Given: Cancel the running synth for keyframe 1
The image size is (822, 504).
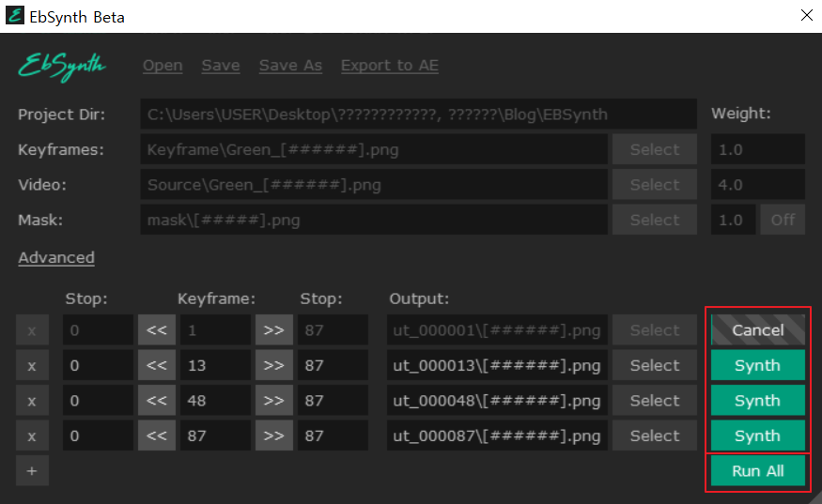Looking at the screenshot, I should coord(757,329).
